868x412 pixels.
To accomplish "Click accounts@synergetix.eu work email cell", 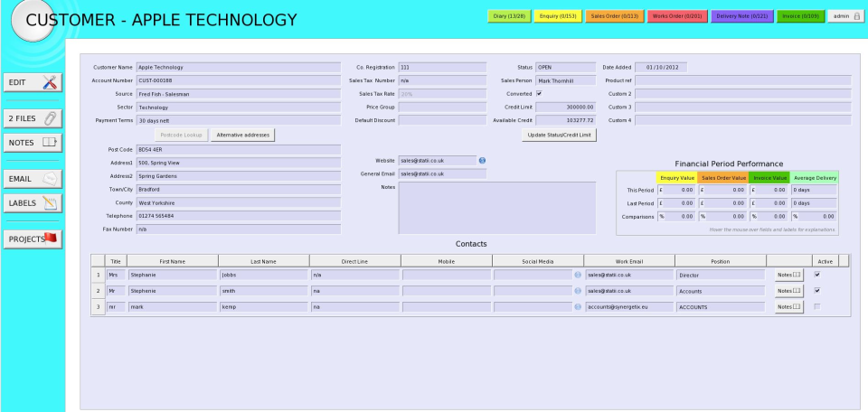I will [629, 307].
